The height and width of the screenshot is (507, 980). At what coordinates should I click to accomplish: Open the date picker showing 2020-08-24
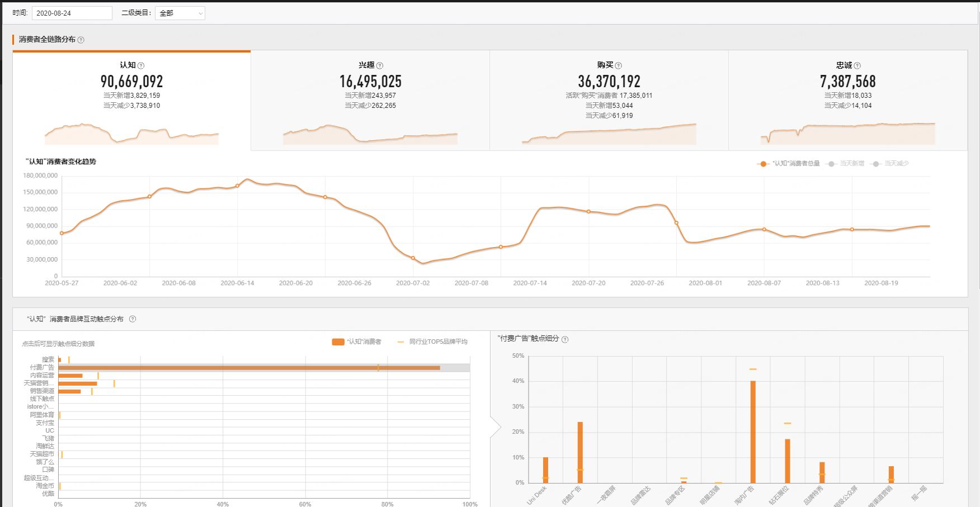click(72, 13)
